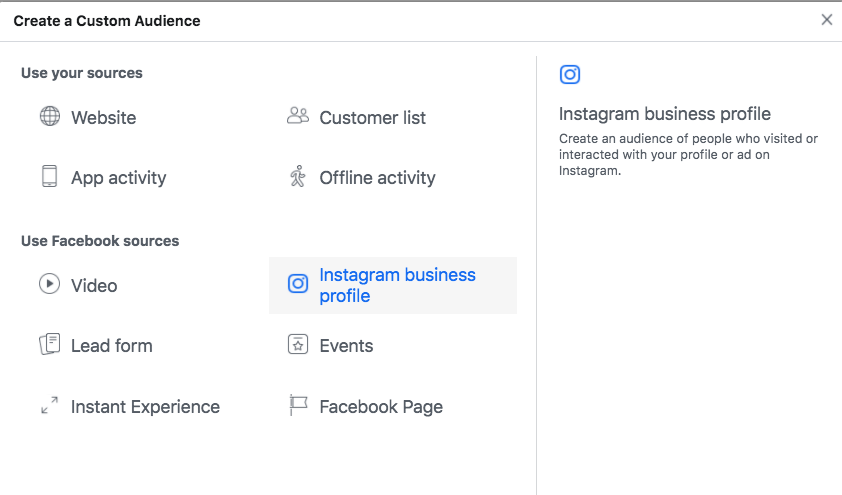Viewport: 842px width, 495px height.
Task: Click the Offline activity walking person icon
Action: (x=298, y=176)
